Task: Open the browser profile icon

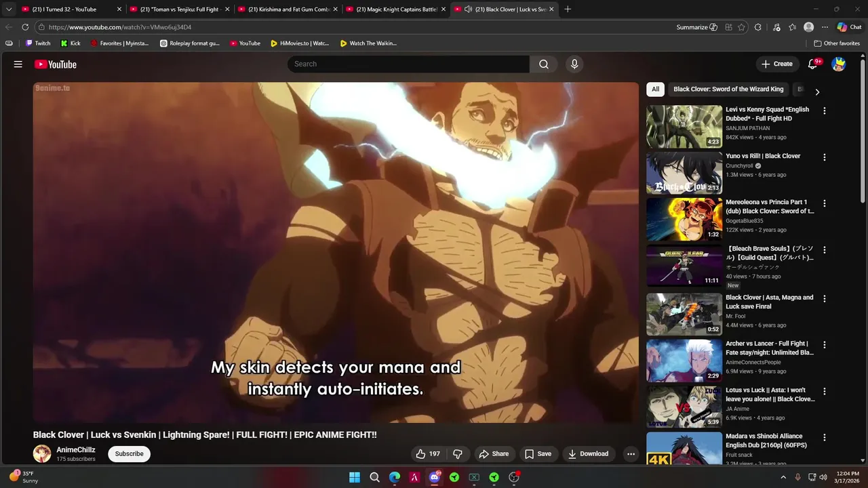Action: click(808, 27)
